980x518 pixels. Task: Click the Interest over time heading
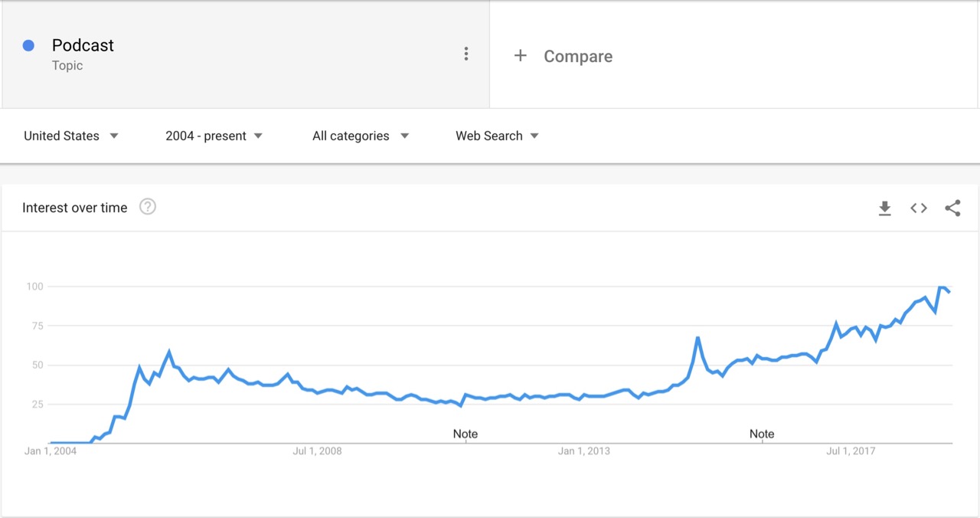[75, 208]
